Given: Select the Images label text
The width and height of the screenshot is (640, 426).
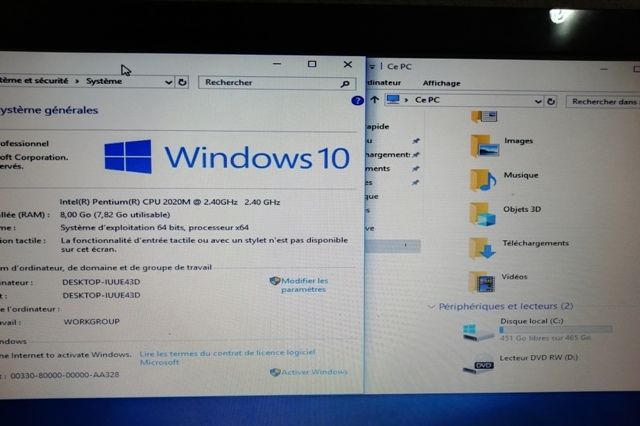Looking at the screenshot, I should 518,141.
